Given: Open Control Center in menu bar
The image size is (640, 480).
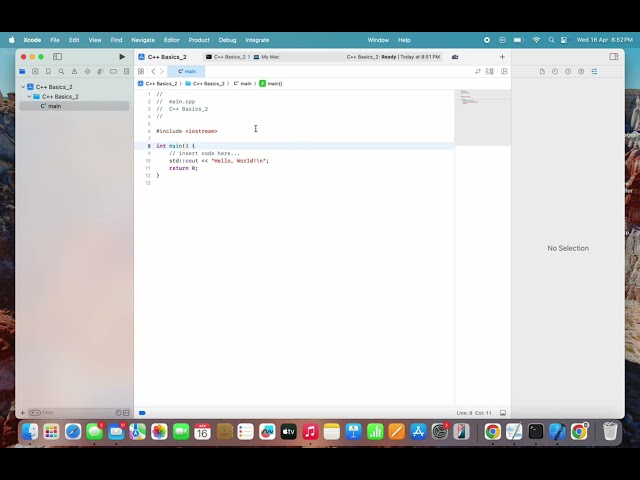Looking at the screenshot, I should click(x=564, y=40).
